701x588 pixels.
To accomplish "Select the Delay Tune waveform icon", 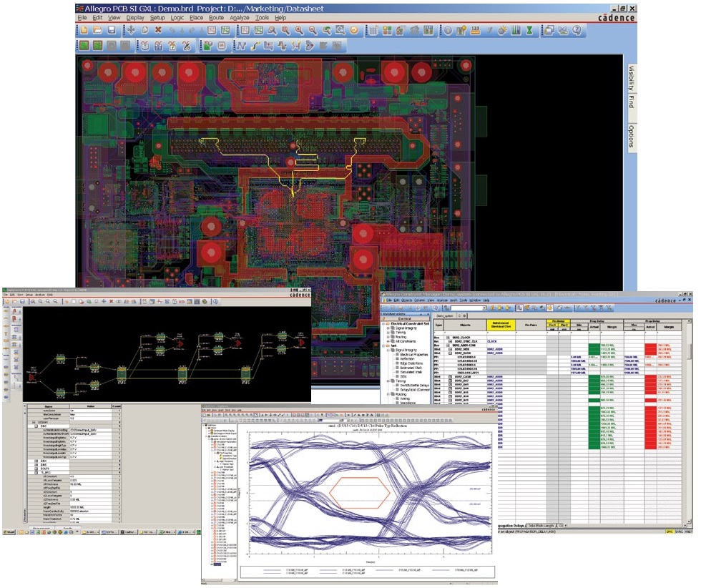I will 283,45.
